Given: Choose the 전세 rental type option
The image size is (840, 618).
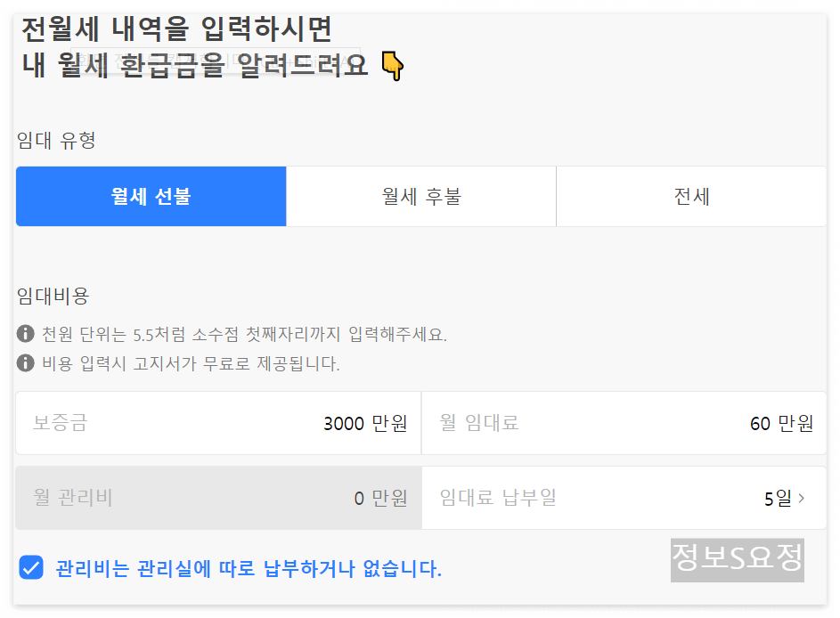Looking at the screenshot, I should [x=690, y=196].
